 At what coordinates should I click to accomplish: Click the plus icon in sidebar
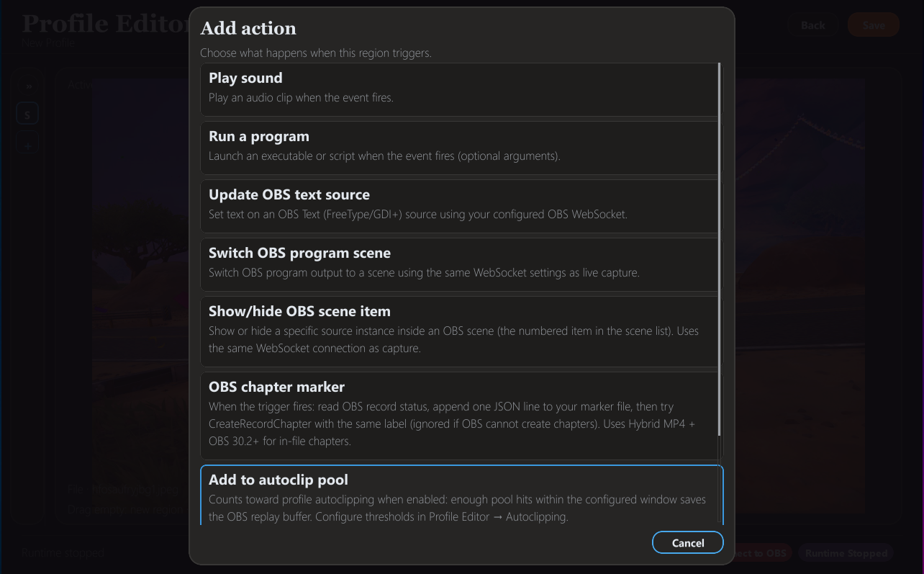pos(27,146)
